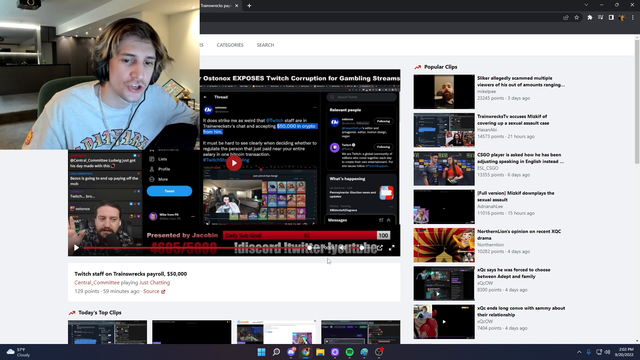Open the third Today's Top Clips thumbnail
The image size is (640, 360).
[x=276, y=332]
